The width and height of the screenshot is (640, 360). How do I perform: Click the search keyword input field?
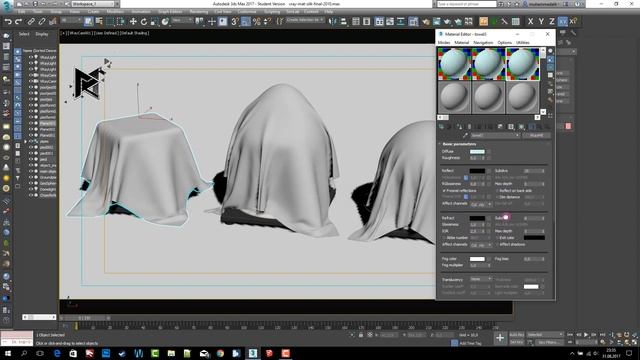click(467, 4)
